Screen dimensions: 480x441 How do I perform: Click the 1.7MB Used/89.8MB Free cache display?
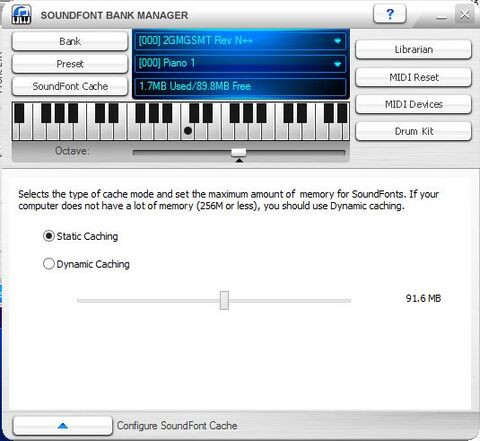tap(240, 86)
